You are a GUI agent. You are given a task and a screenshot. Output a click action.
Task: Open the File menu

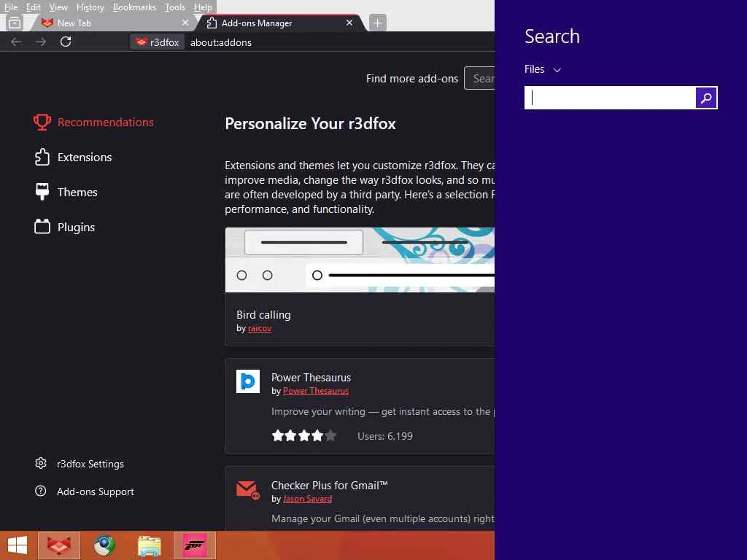[x=10, y=7]
